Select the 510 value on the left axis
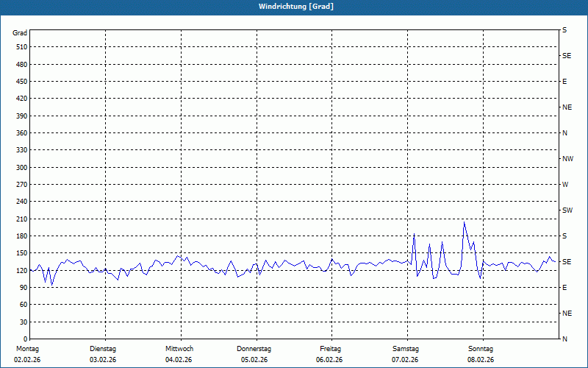 coord(21,47)
